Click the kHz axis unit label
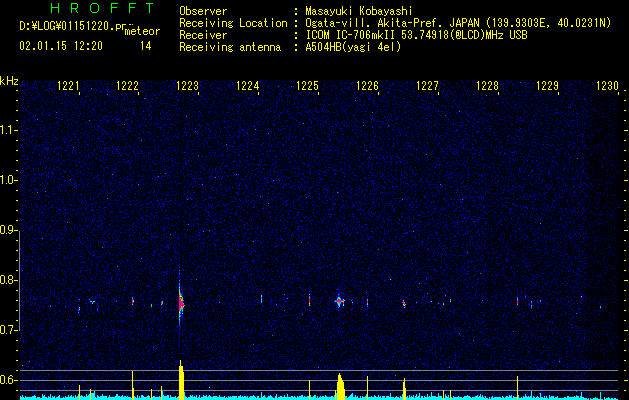 (x=9, y=81)
